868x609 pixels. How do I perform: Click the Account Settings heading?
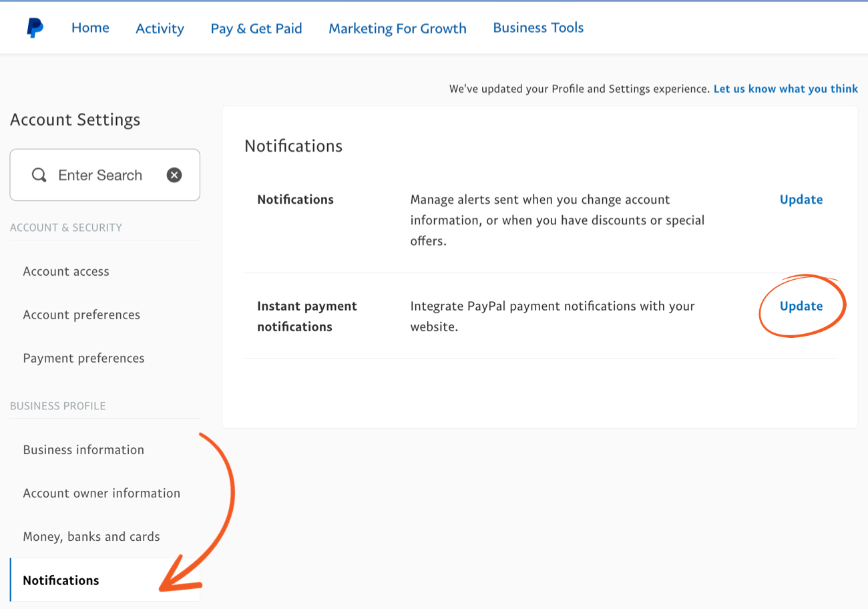click(75, 120)
